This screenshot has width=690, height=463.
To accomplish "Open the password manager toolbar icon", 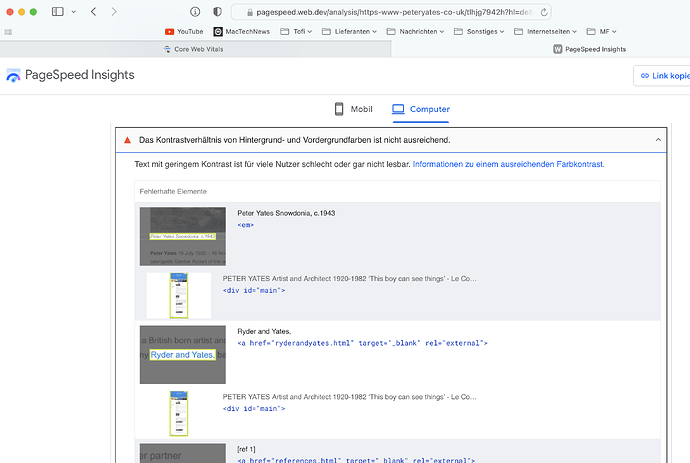I will point(195,12).
